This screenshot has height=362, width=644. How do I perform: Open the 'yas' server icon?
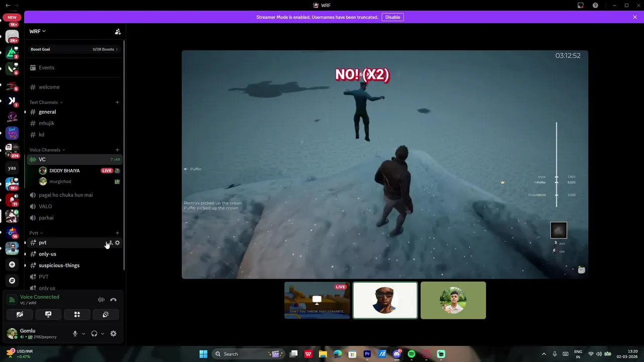click(x=12, y=168)
